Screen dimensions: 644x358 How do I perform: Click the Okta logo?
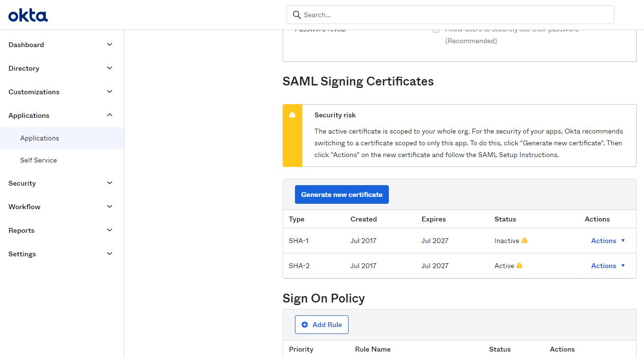click(28, 15)
